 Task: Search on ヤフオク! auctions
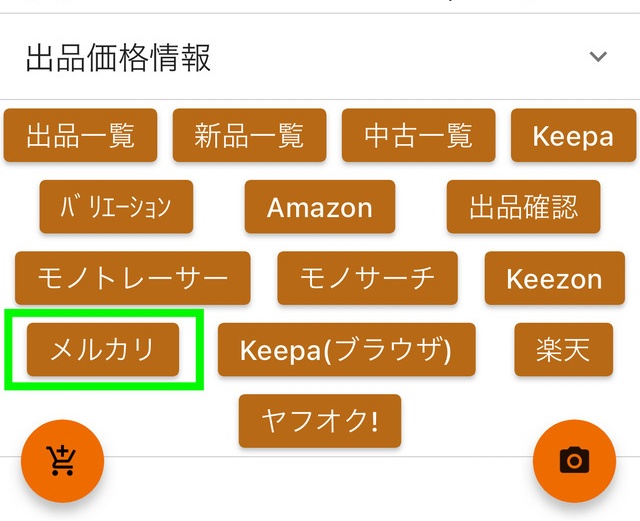[x=320, y=421]
